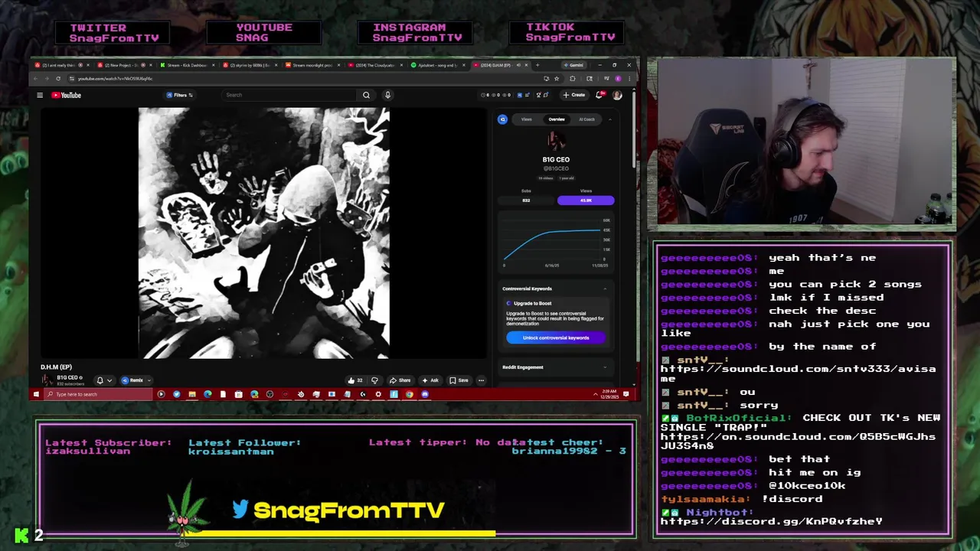Click the search magnifier icon
The height and width of the screenshot is (551, 980).
pyautogui.click(x=366, y=95)
